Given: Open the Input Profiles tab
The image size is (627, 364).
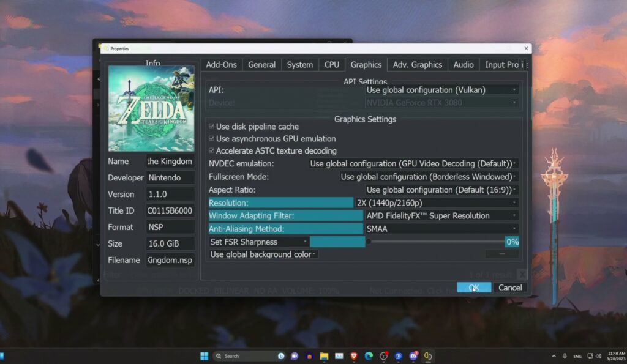Looking at the screenshot, I should tap(501, 65).
